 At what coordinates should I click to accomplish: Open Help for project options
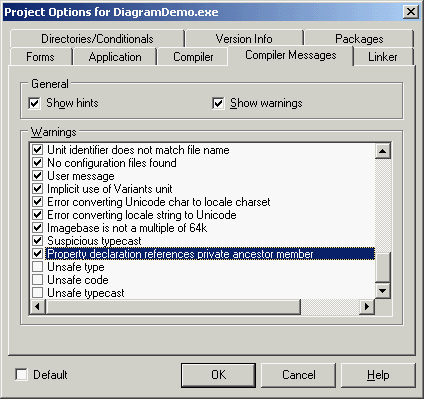[x=378, y=375]
